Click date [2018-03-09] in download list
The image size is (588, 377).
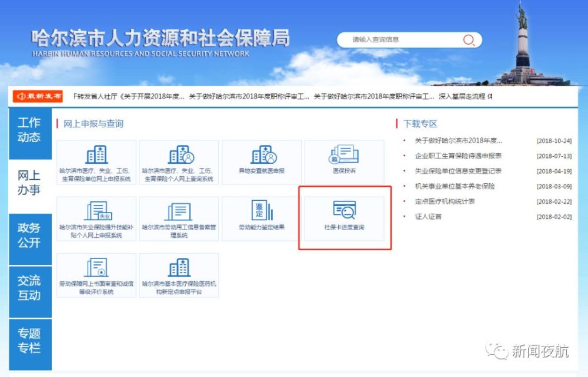click(554, 186)
